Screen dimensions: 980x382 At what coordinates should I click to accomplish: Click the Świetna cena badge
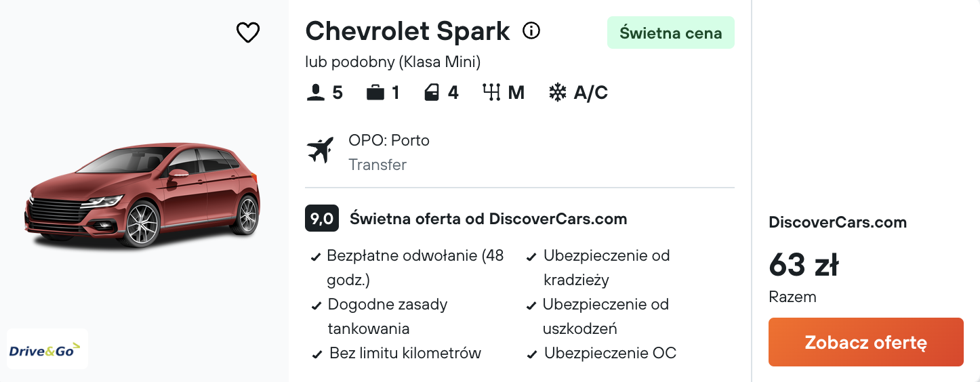coord(671,33)
